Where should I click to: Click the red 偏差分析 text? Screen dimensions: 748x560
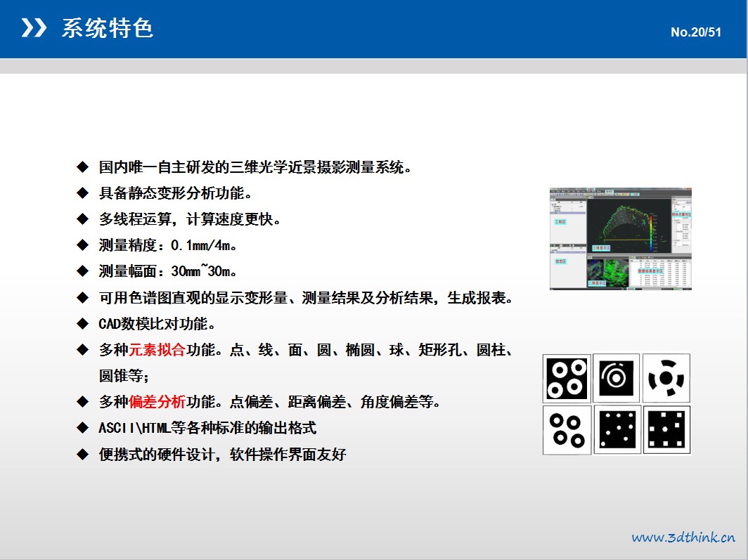pyautogui.click(x=157, y=402)
